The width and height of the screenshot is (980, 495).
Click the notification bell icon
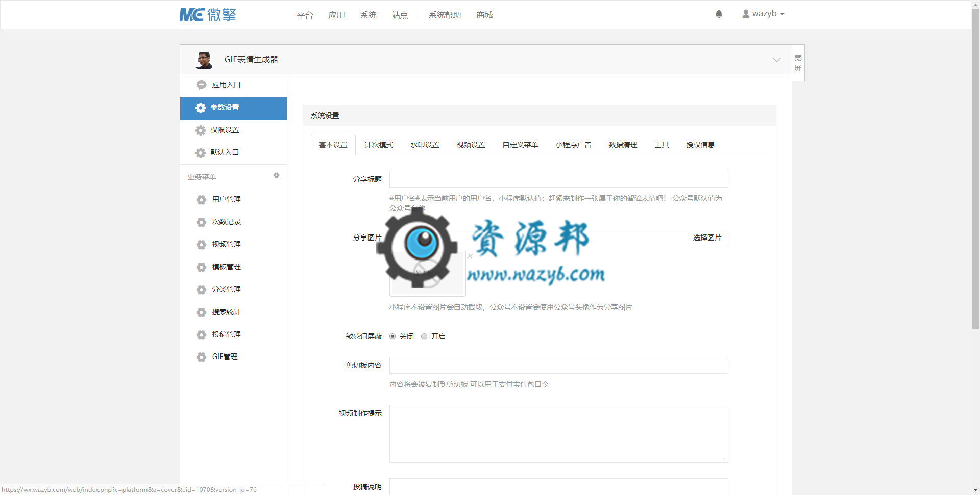719,14
